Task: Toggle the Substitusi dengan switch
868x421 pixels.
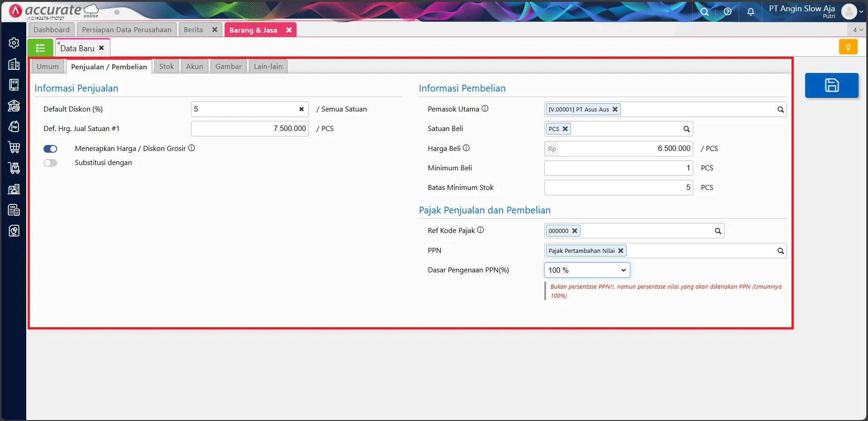Action: coord(50,163)
